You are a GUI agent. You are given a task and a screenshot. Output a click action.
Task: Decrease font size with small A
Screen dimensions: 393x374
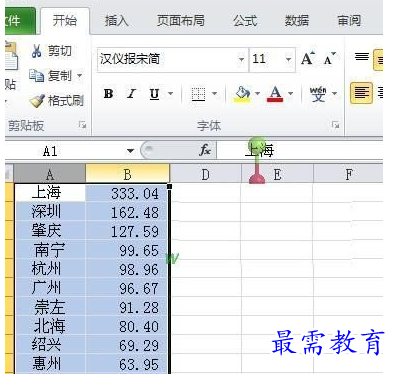coord(329,59)
